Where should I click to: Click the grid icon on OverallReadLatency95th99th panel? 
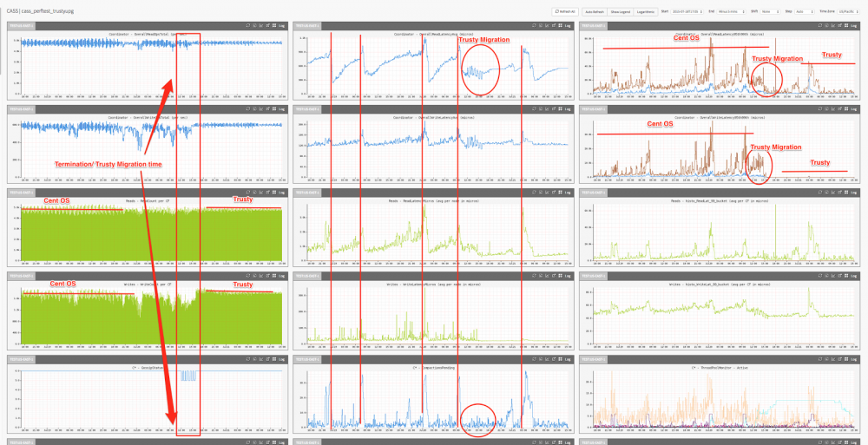tap(846, 25)
